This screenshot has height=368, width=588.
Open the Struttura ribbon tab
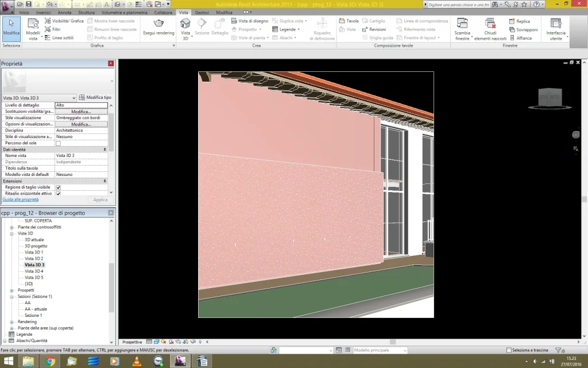click(x=86, y=13)
